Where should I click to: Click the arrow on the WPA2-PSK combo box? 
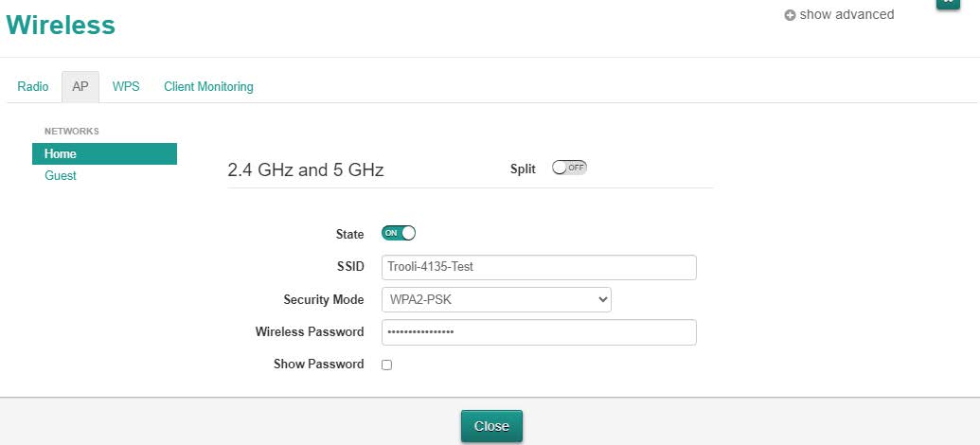pyautogui.click(x=602, y=299)
